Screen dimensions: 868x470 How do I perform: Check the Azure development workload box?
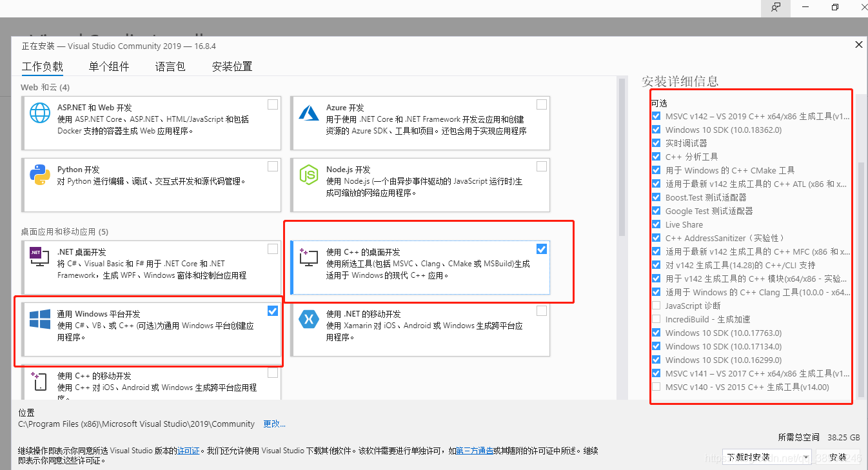542,104
